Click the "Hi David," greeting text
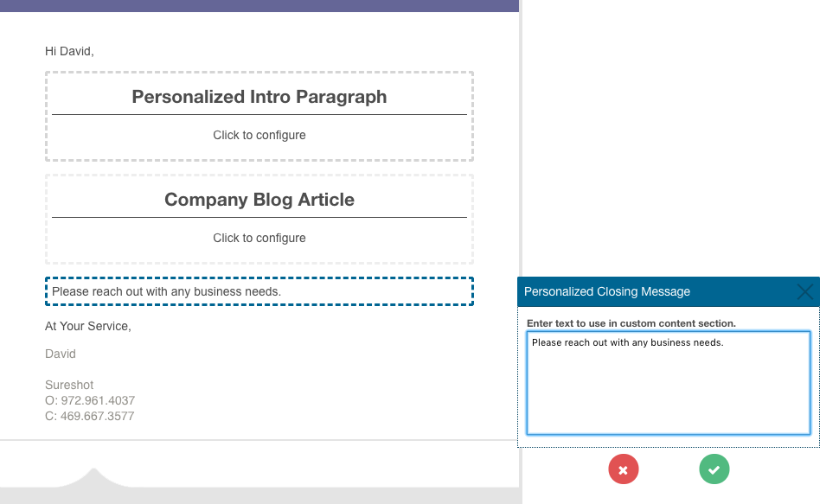The width and height of the screenshot is (839, 504). [x=69, y=51]
